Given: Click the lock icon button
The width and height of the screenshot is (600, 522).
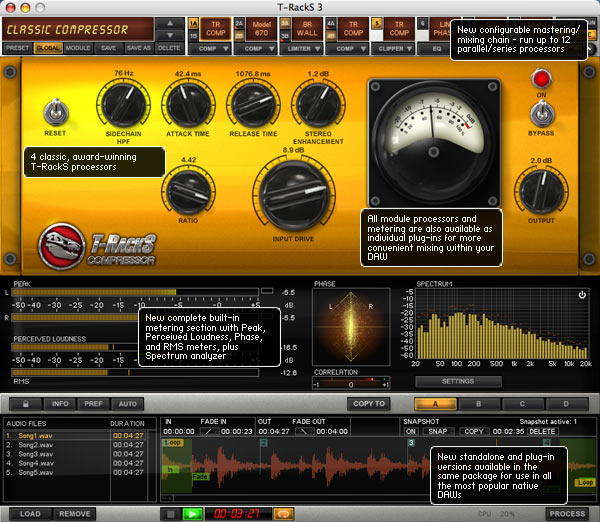Looking at the screenshot, I should click(x=26, y=404).
